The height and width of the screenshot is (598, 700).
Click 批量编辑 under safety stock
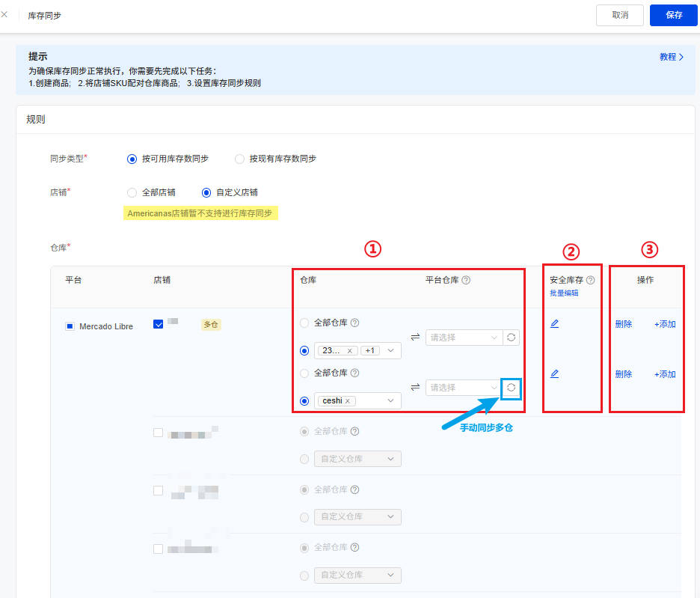(x=563, y=293)
